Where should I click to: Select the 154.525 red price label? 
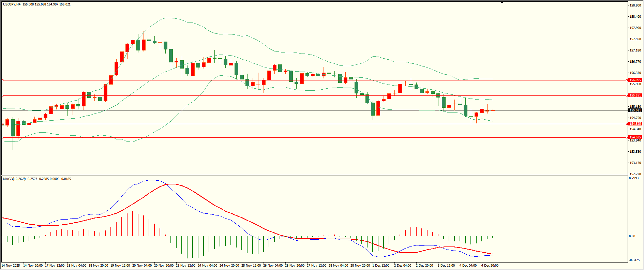point(635,124)
